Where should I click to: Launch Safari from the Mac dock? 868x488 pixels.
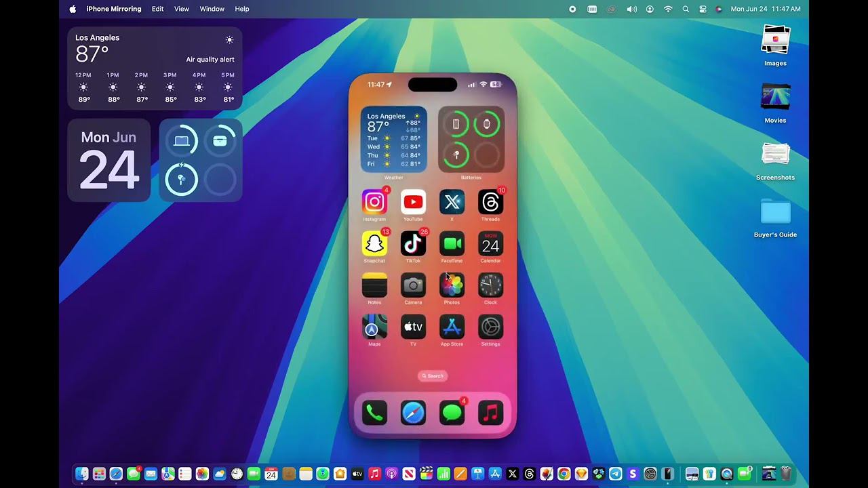tap(116, 474)
